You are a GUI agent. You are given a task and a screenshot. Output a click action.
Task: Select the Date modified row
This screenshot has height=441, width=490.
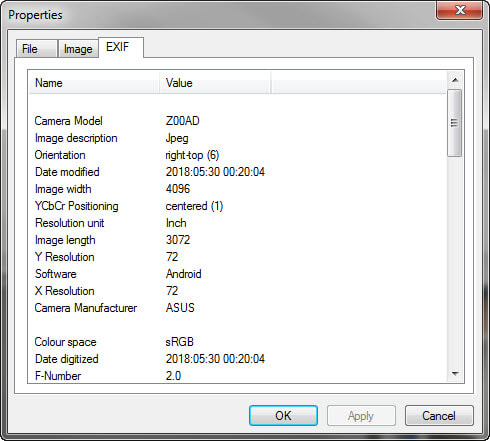pyautogui.click(x=237, y=172)
